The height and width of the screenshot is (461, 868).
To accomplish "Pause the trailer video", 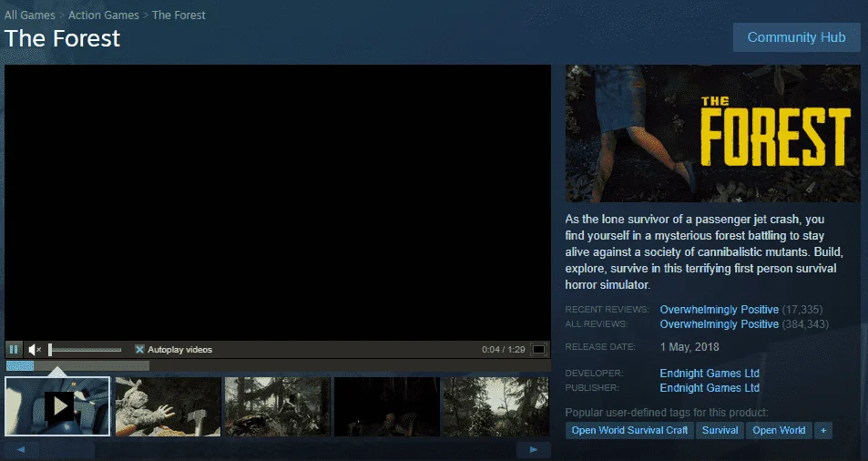I will click(14, 349).
